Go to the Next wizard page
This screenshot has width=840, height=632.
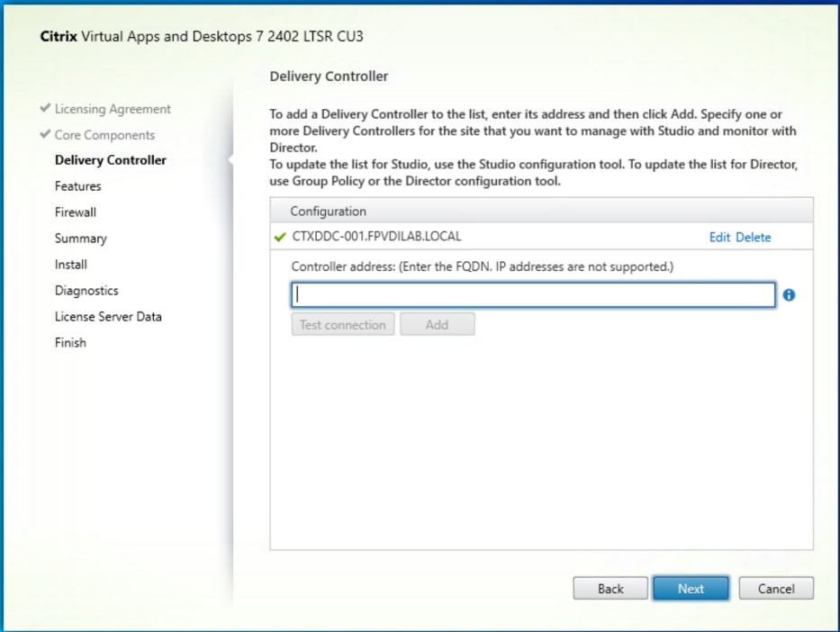click(x=691, y=589)
